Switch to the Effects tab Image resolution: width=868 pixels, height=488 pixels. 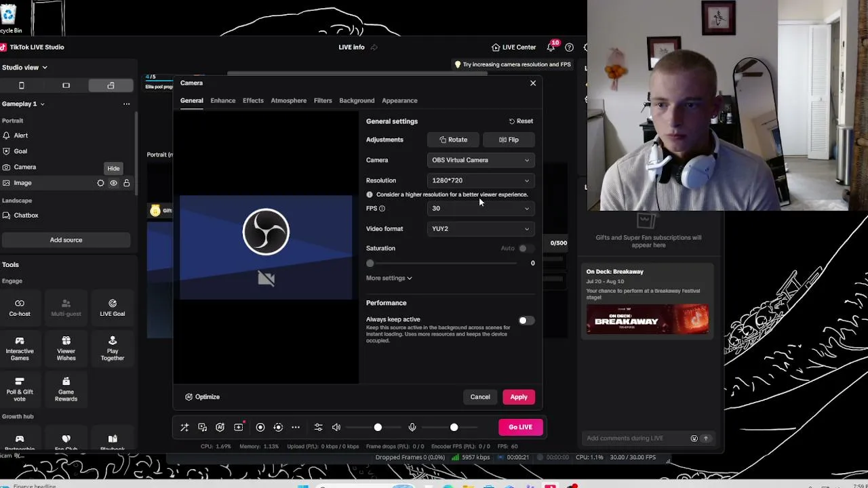[x=253, y=100]
